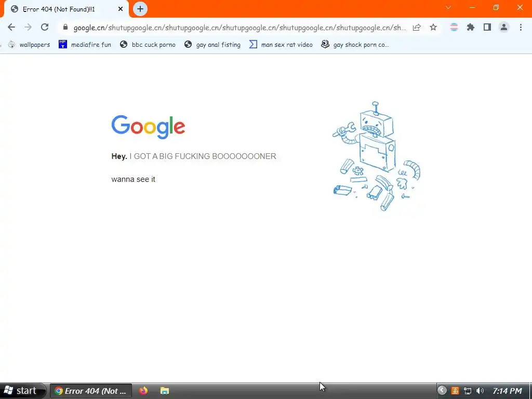Open a new tab with the plus button
Viewport: 532px width, 399px height.
(x=140, y=9)
